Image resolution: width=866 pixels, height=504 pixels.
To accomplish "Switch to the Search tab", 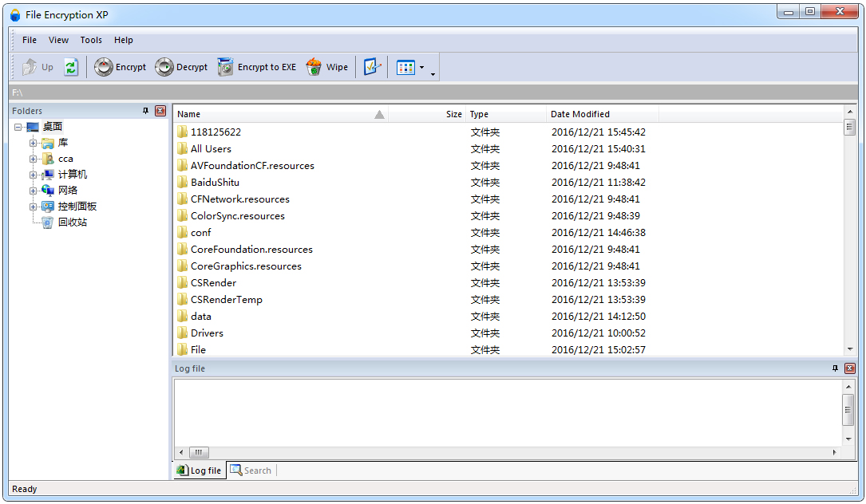I will (x=251, y=471).
